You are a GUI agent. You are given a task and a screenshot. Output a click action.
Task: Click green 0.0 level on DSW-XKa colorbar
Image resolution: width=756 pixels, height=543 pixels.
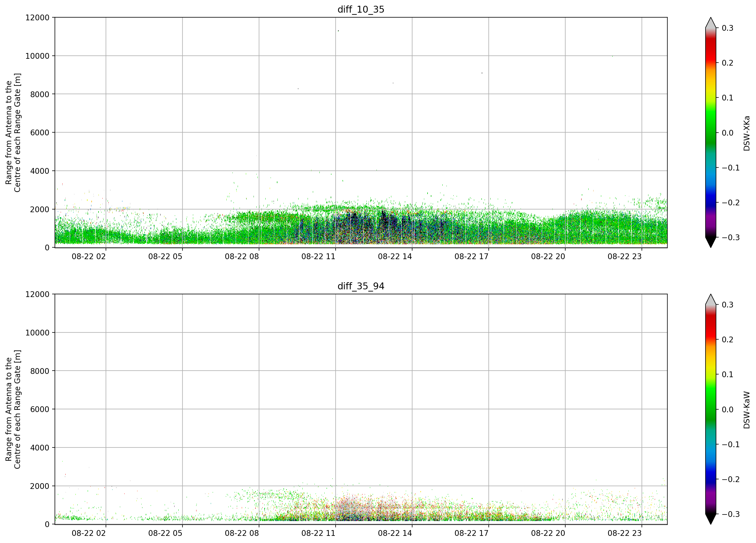coord(711,133)
